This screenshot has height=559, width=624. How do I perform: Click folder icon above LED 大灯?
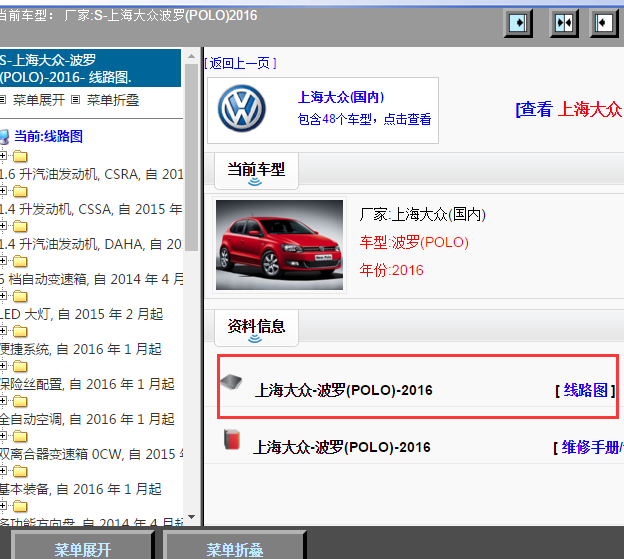point(20,296)
